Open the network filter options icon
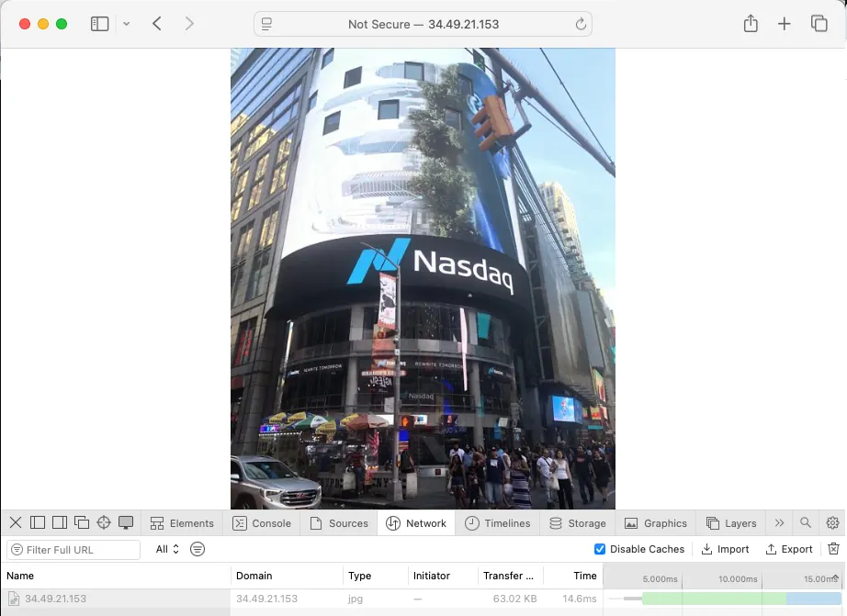Screen dimensions: 847x616 [198, 549]
